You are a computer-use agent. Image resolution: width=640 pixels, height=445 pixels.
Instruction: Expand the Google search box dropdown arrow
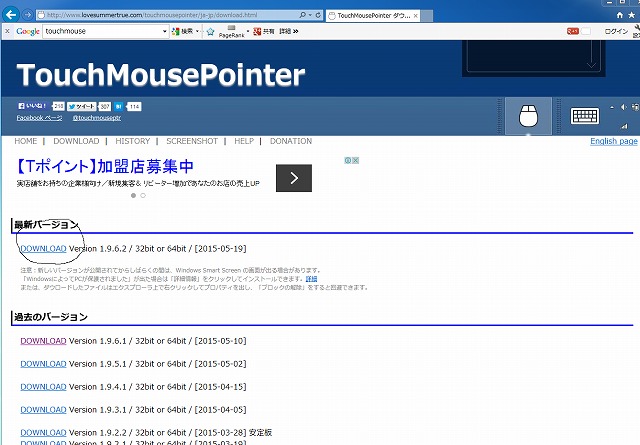tap(164, 31)
